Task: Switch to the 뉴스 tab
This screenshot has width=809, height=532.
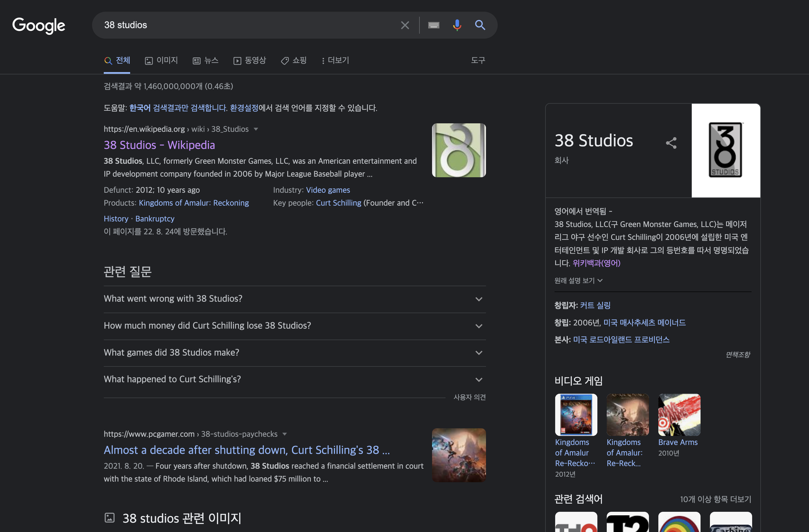Action: [206, 60]
